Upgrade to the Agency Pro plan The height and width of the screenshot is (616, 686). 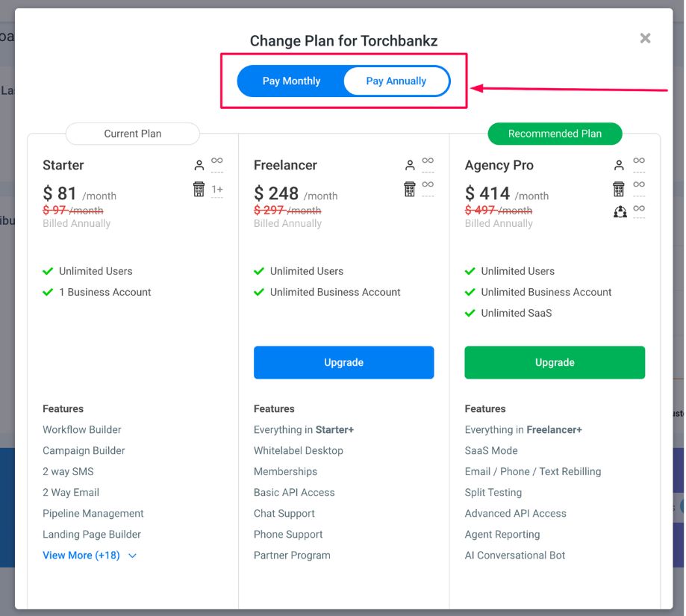pyautogui.click(x=554, y=362)
